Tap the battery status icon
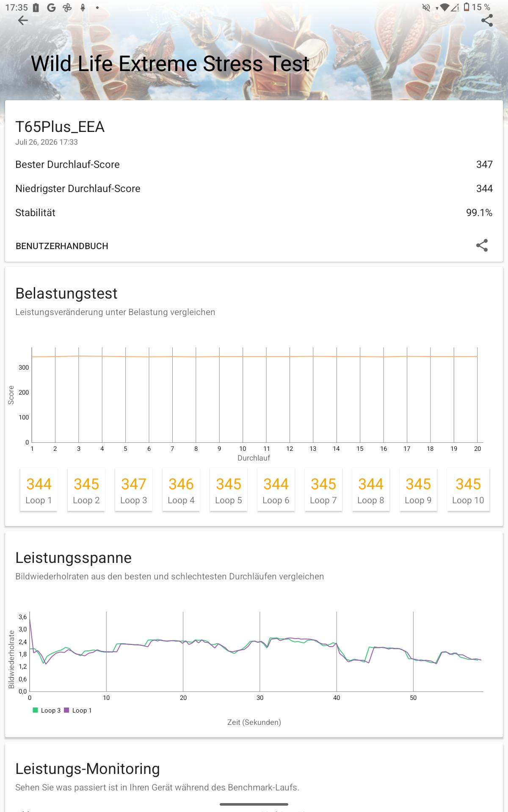 (x=466, y=7)
